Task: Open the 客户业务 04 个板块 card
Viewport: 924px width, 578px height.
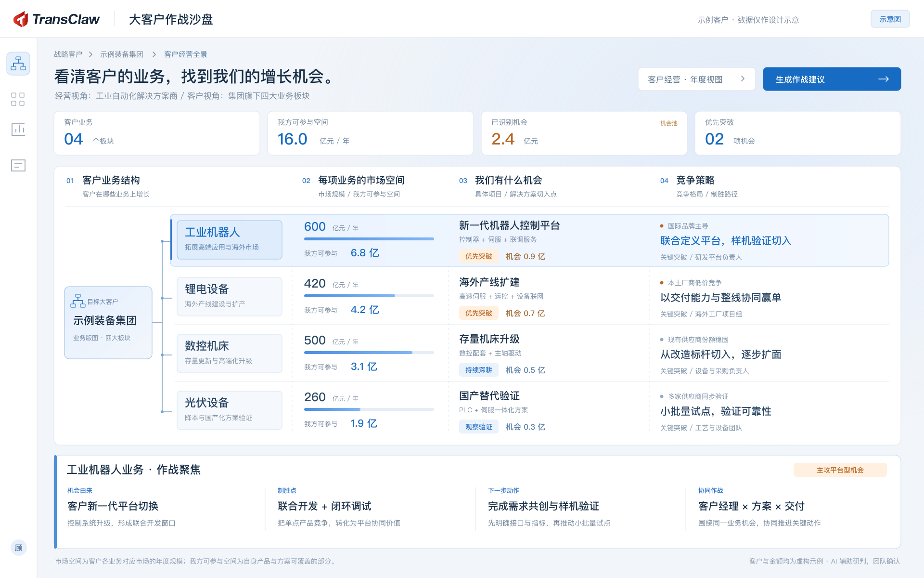Action: (x=157, y=133)
